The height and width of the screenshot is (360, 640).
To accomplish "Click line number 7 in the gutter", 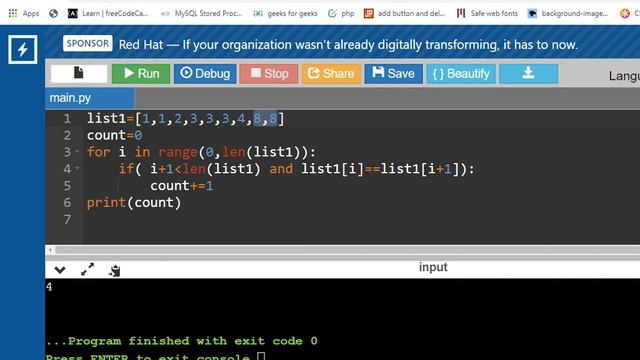I will (x=67, y=220).
